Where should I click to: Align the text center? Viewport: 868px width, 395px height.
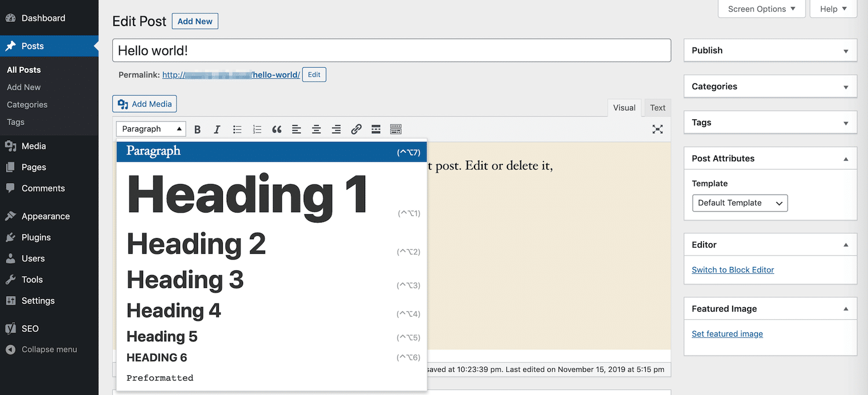(x=316, y=129)
